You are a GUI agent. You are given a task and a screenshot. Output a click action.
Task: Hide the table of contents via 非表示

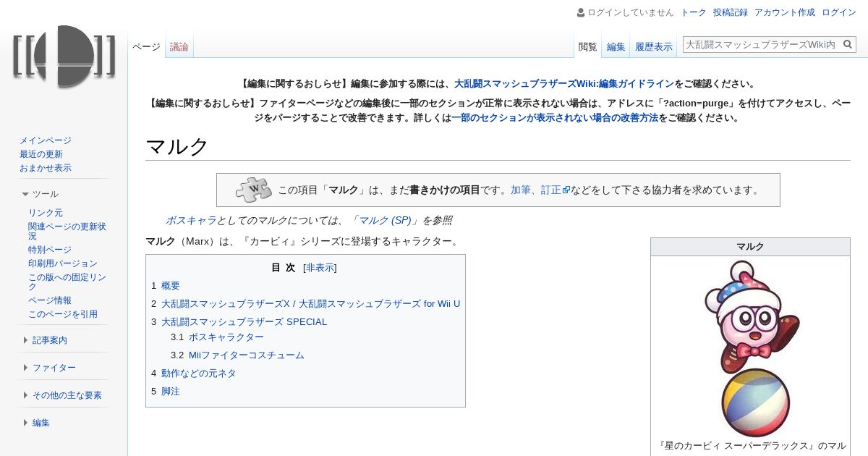pyautogui.click(x=320, y=268)
